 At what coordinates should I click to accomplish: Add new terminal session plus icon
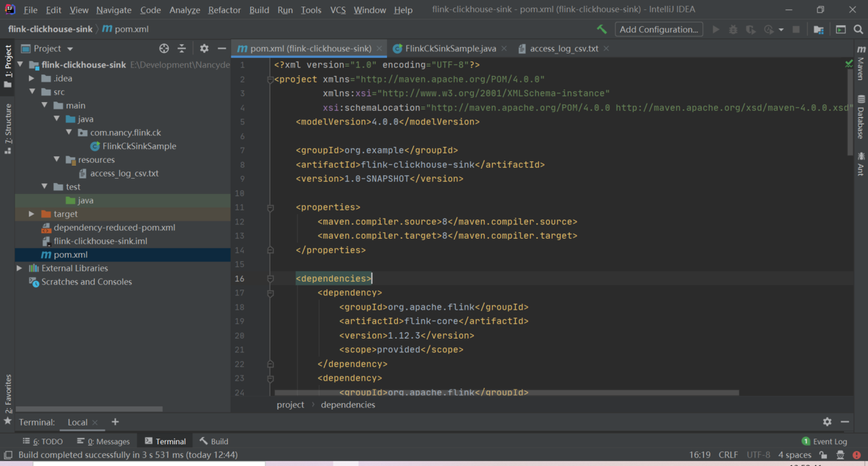point(114,422)
